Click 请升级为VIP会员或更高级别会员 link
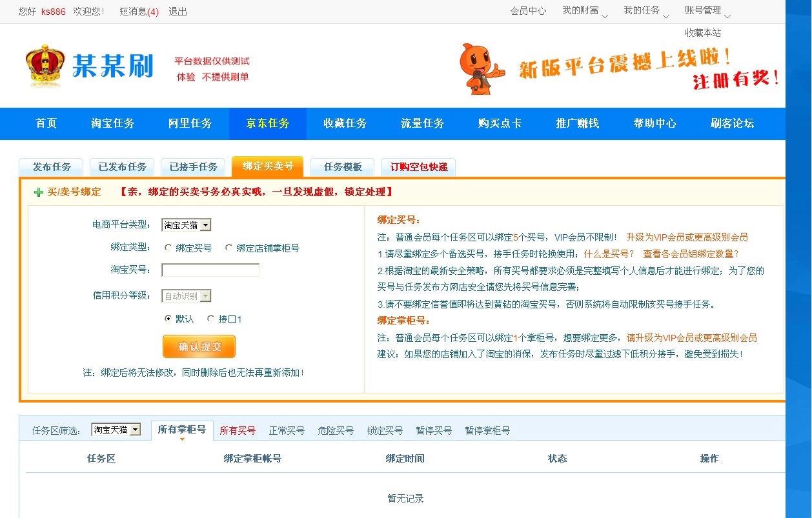The height and width of the screenshot is (518, 812). [x=691, y=338]
